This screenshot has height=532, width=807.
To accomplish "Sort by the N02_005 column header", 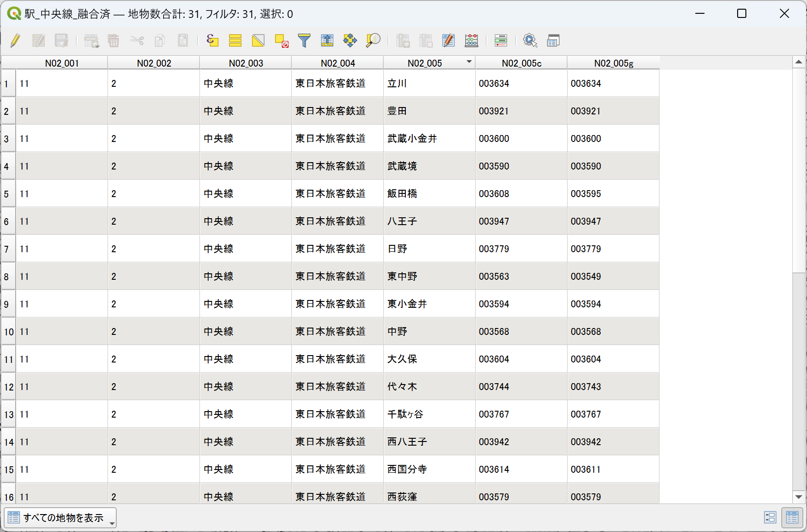I will [x=429, y=63].
